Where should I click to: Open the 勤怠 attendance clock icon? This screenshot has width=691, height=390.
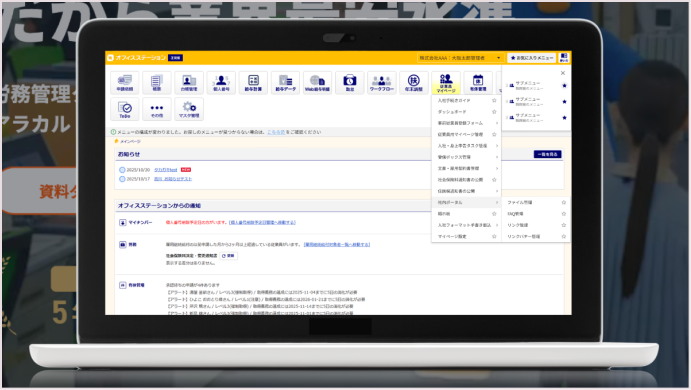pyautogui.click(x=349, y=82)
